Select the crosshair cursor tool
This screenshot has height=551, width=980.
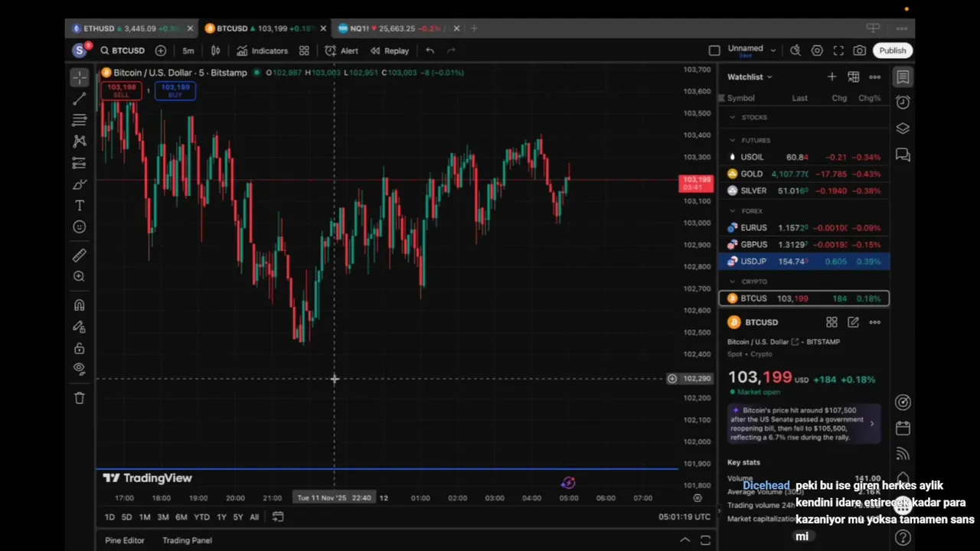pyautogui.click(x=80, y=78)
